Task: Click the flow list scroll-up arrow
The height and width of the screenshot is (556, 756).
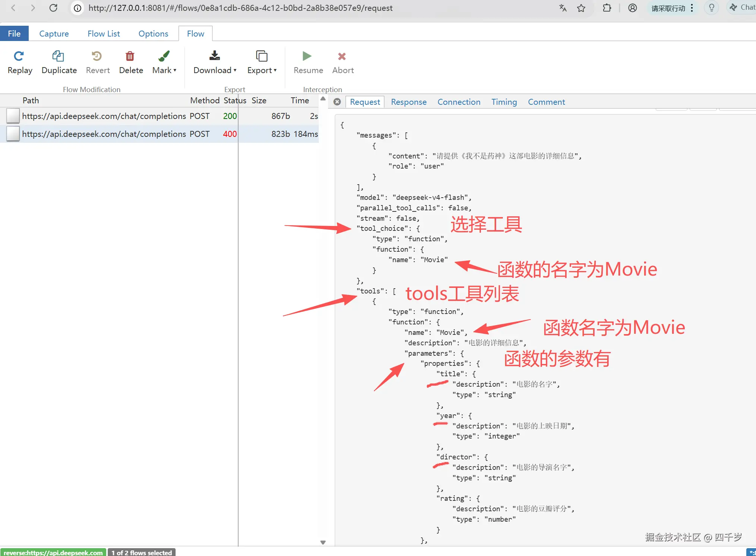Action: coord(323,99)
